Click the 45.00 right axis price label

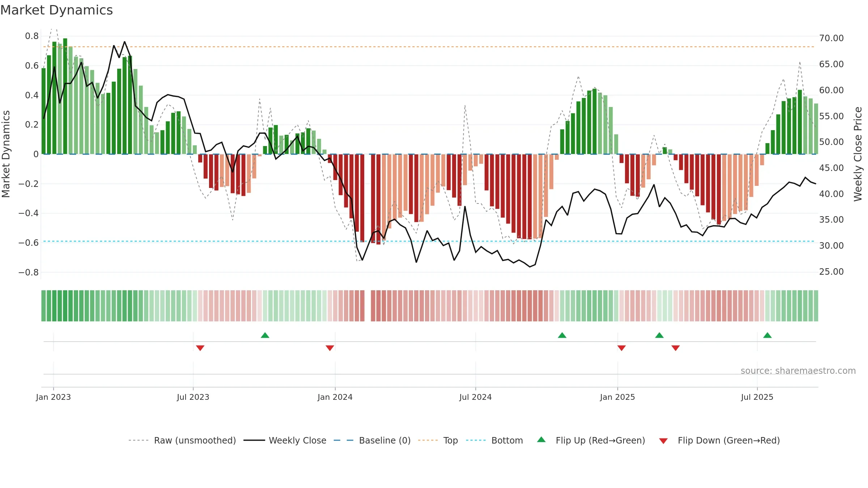point(831,168)
